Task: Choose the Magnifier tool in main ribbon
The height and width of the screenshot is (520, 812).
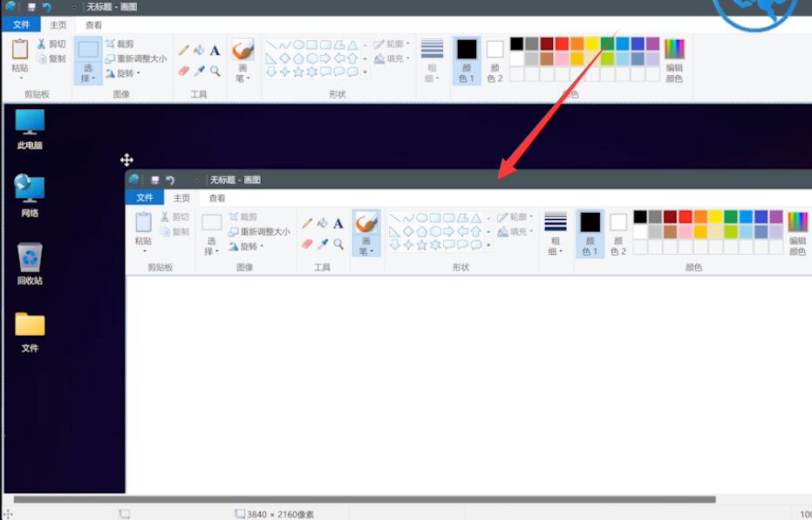Action: [x=215, y=71]
